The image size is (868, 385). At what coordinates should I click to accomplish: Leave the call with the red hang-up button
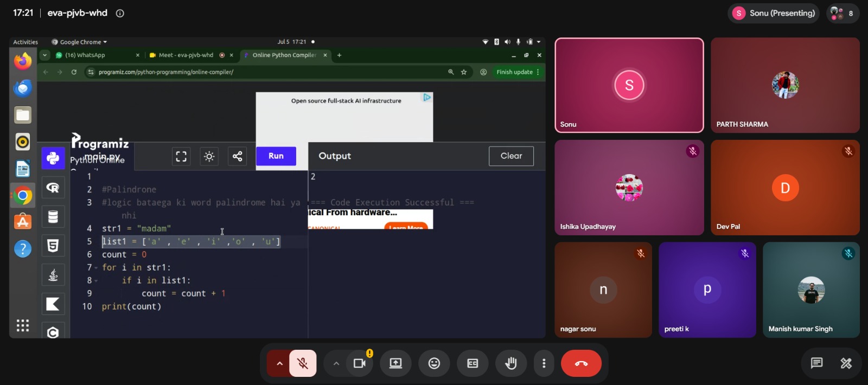[581, 363]
